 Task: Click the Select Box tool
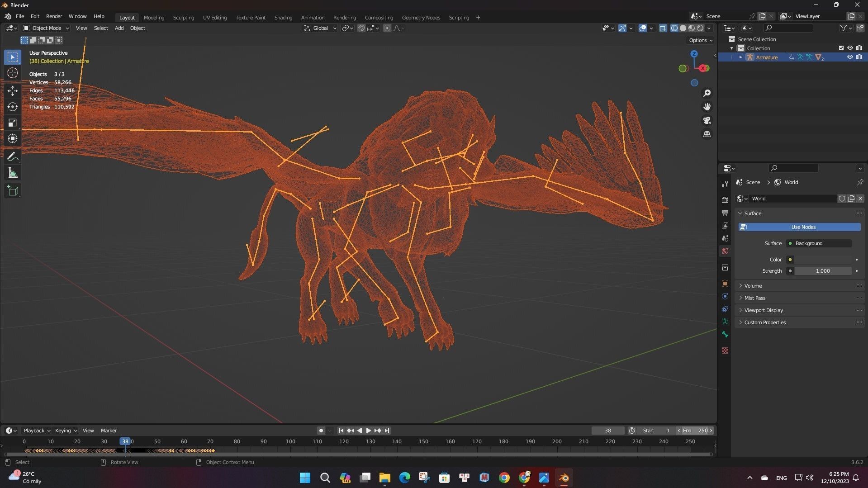[x=13, y=57]
